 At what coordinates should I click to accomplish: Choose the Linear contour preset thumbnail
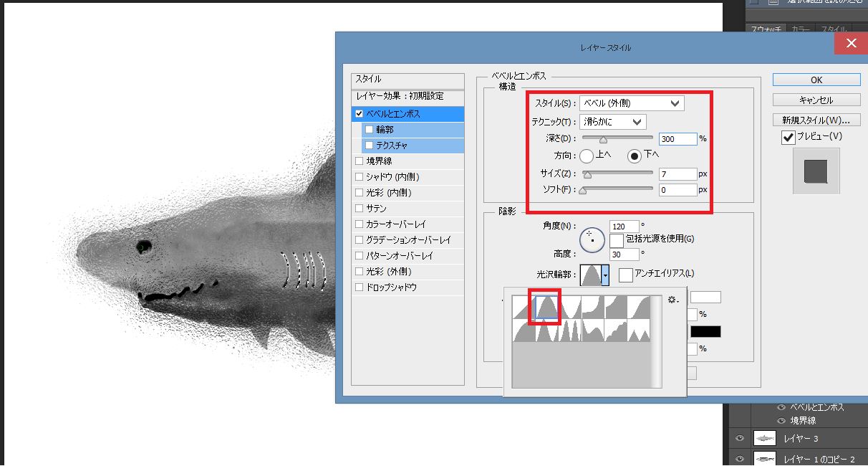pos(524,308)
